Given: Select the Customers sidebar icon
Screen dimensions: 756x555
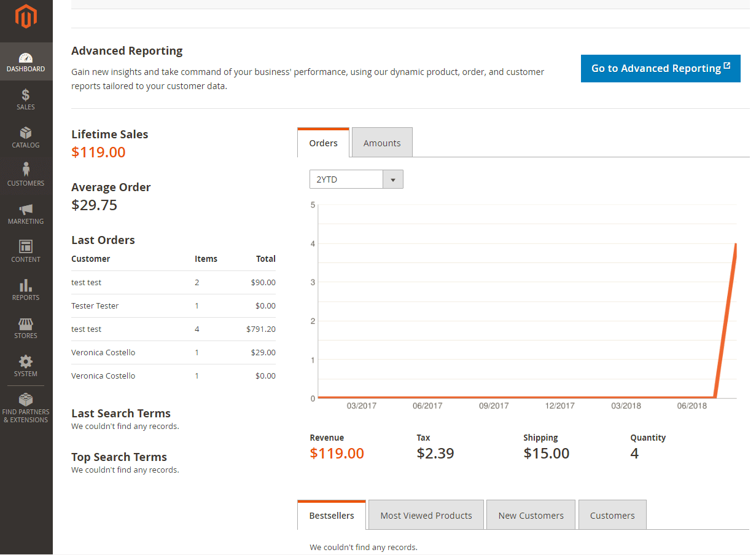Looking at the screenshot, I should [x=26, y=172].
